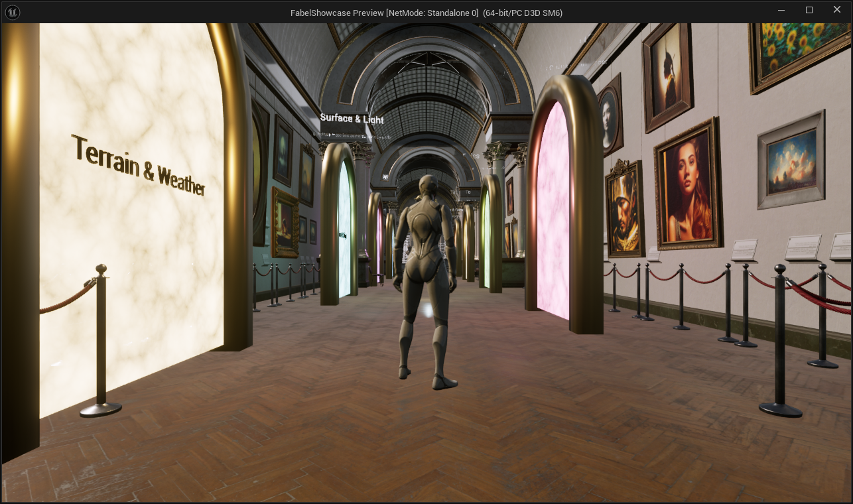Click the cloudy sky painting in silver frame
Image resolution: width=853 pixels, height=504 pixels.
pyautogui.click(x=791, y=159)
